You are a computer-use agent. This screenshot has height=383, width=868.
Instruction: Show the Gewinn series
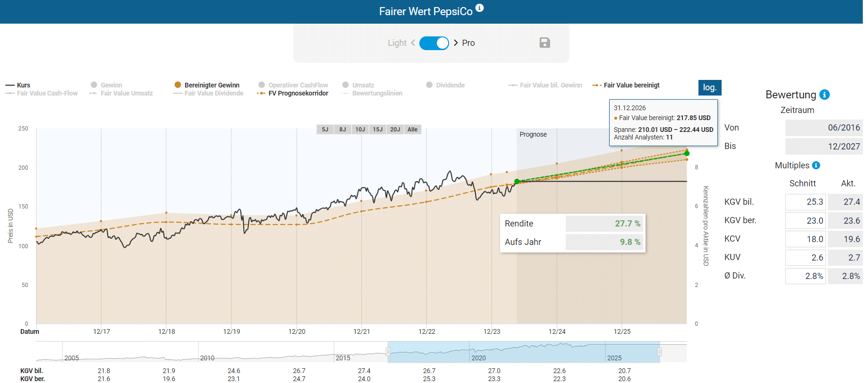[x=107, y=85]
